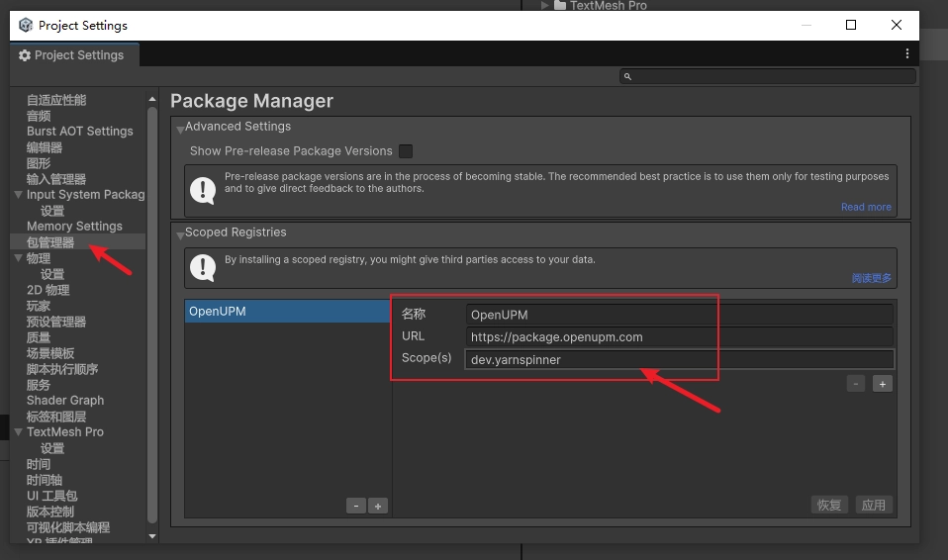This screenshot has height=560, width=948.
Task: Open the Read more link
Action: 866,207
